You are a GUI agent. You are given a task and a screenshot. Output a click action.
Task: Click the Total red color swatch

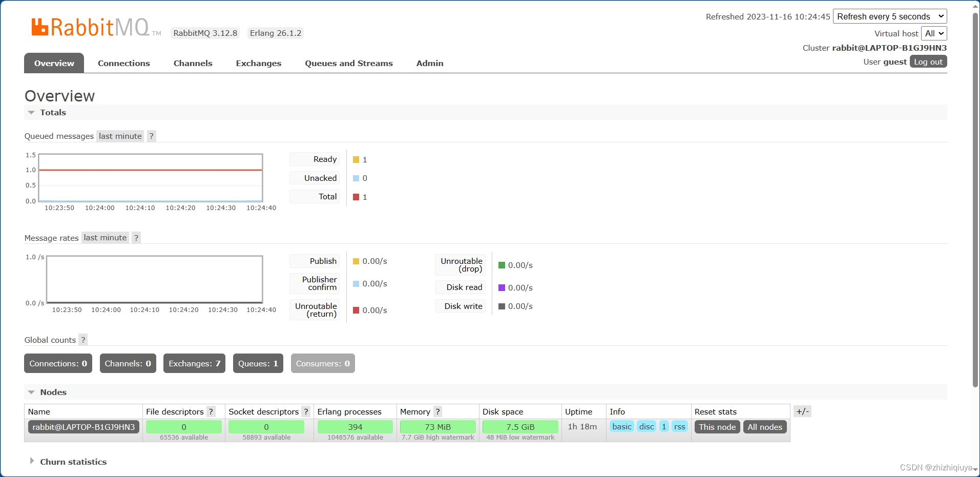[356, 197]
